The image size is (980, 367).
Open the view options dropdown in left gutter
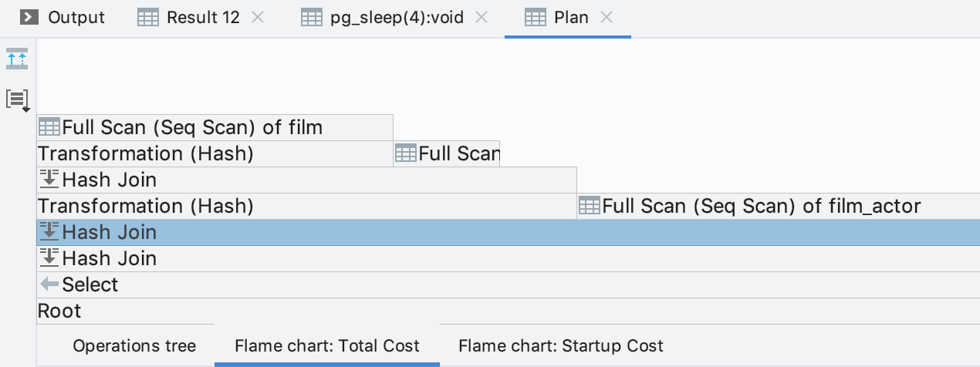coord(17,99)
